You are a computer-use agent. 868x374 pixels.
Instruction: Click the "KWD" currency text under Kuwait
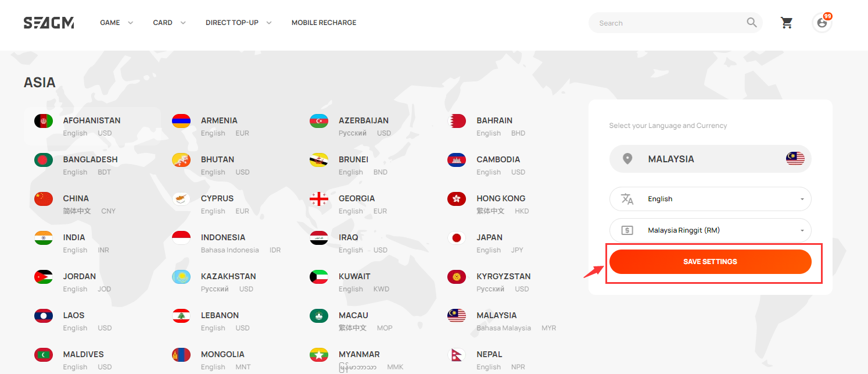[x=381, y=289]
